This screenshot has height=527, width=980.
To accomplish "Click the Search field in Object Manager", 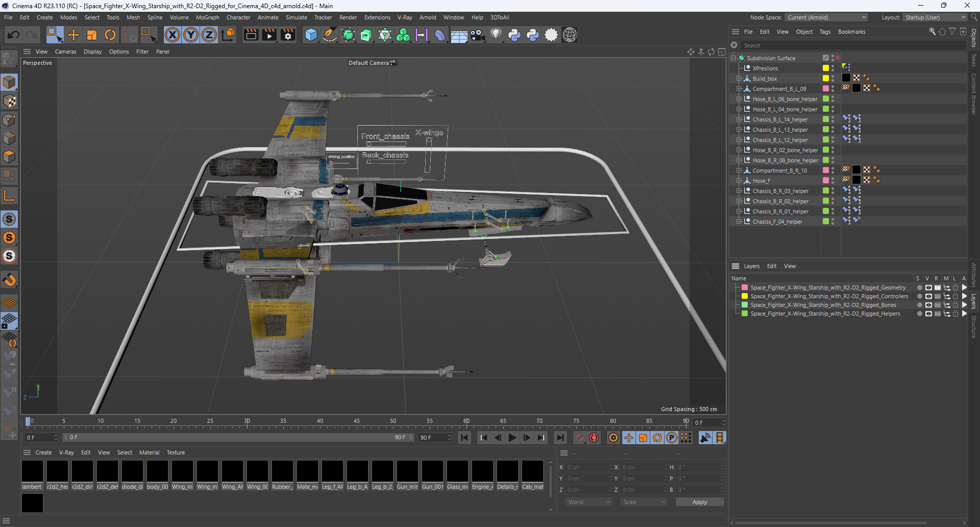I will pos(852,45).
